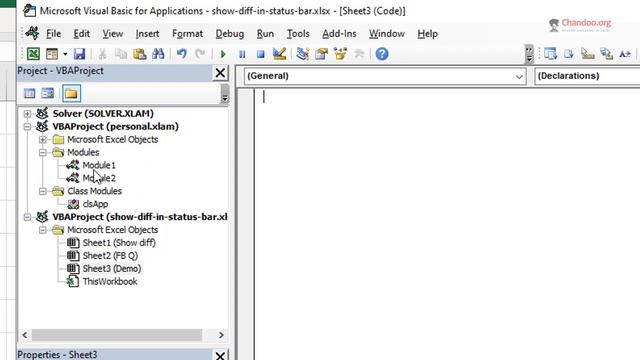The height and width of the screenshot is (360, 640).
Task: Click the View Microsoft Excel toolbar icon
Action: [x=33, y=54]
